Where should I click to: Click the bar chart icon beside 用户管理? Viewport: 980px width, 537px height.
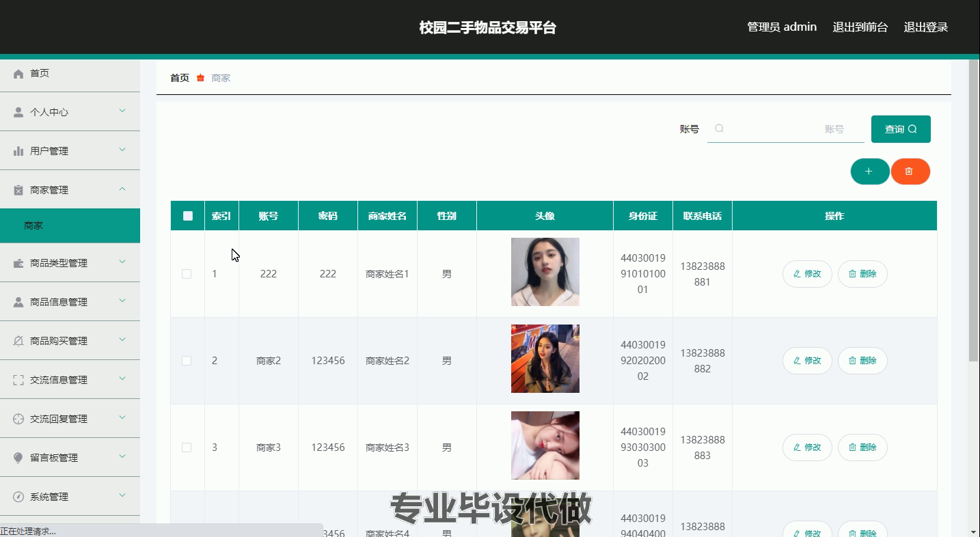pos(18,151)
